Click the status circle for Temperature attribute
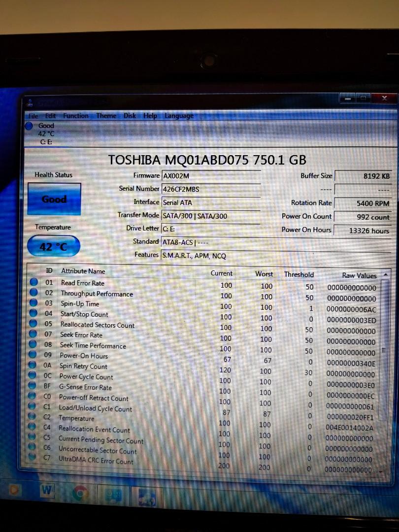 (x=32, y=416)
